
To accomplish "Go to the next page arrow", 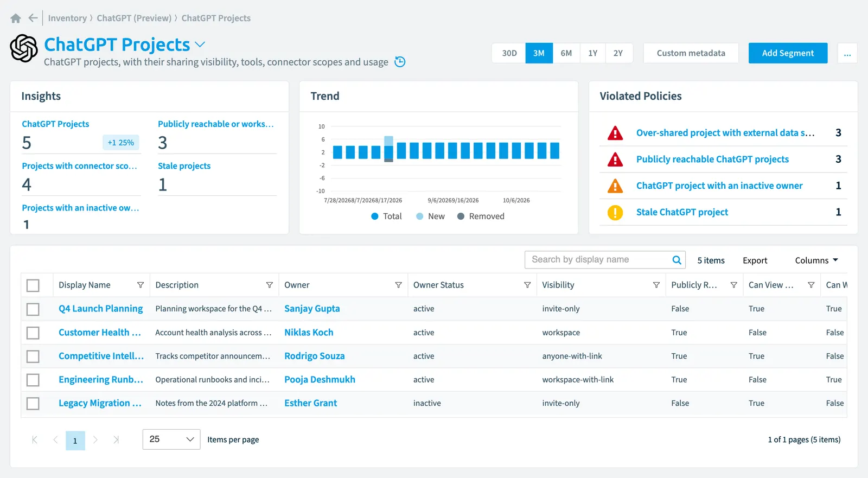I will [95, 440].
